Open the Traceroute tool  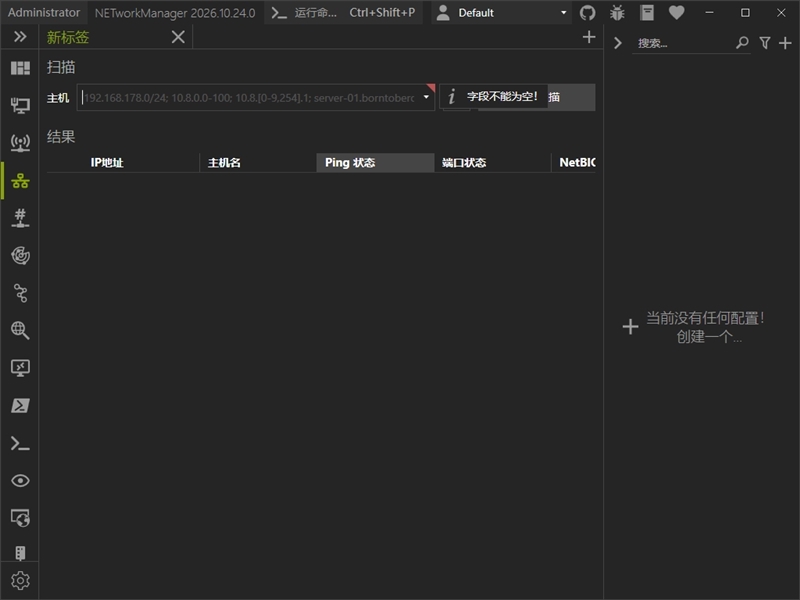click(20, 293)
